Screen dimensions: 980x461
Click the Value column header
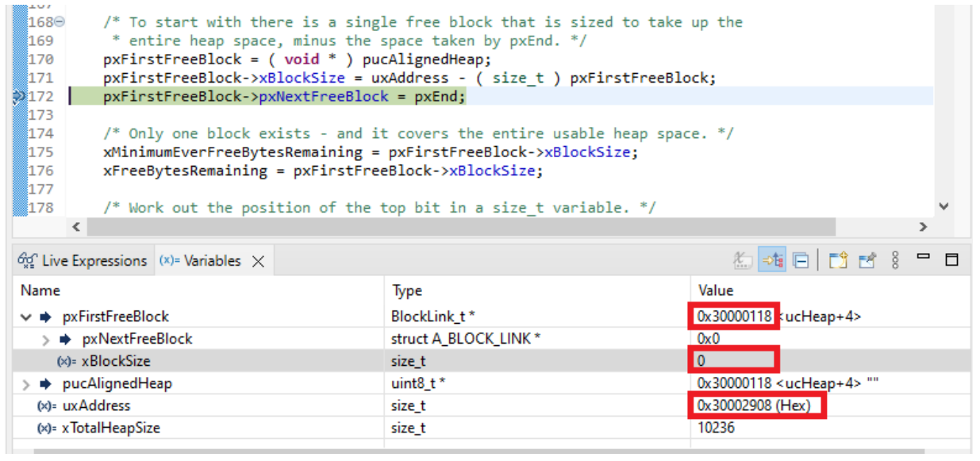tap(716, 290)
